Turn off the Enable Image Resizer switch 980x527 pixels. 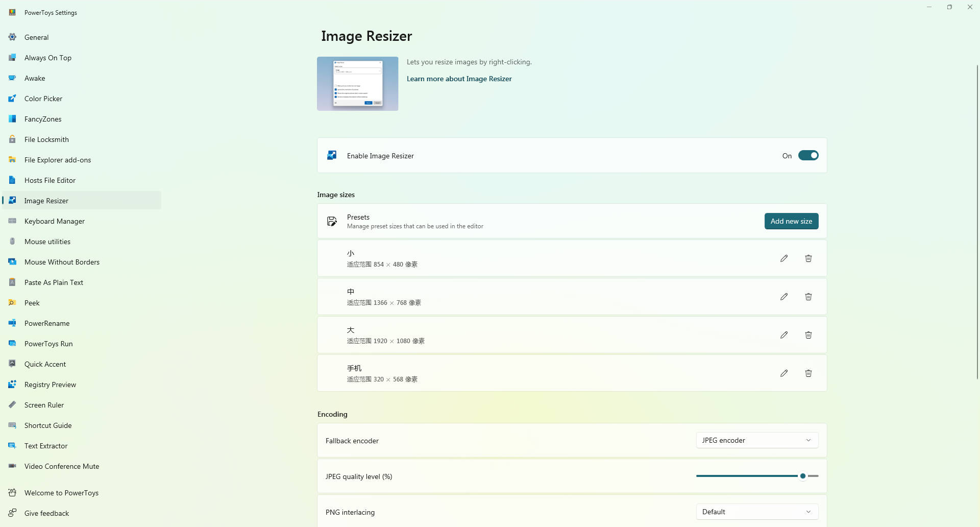pyautogui.click(x=808, y=156)
